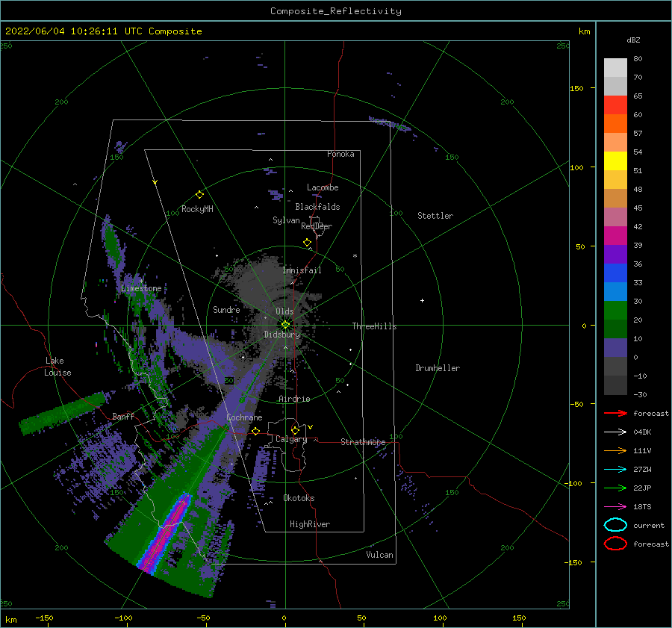The width and height of the screenshot is (672, 628).
Task: Click the Innisfail city label
Action: coord(302,270)
